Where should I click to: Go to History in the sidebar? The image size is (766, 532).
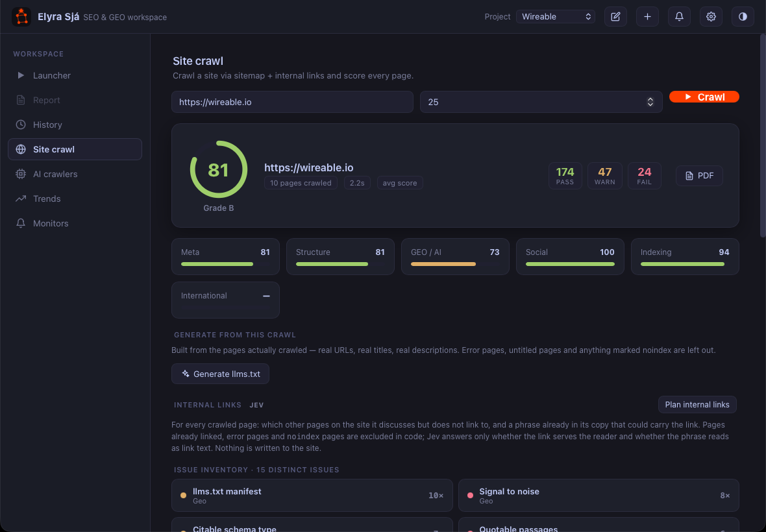click(75, 125)
